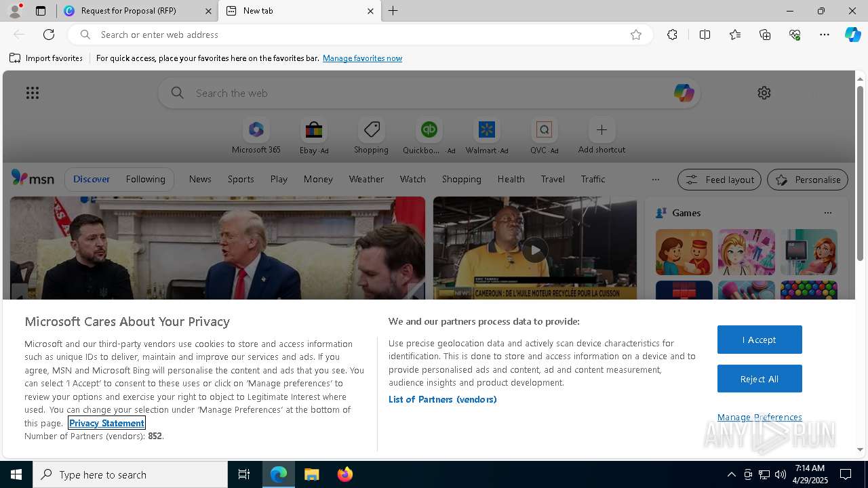Open the Health menu item
Viewport: 868px width, 488px height.
tap(511, 179)
